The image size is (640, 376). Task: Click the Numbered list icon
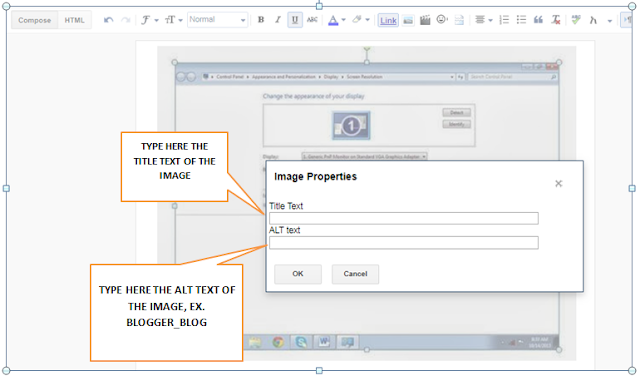[x=504, y=20]
